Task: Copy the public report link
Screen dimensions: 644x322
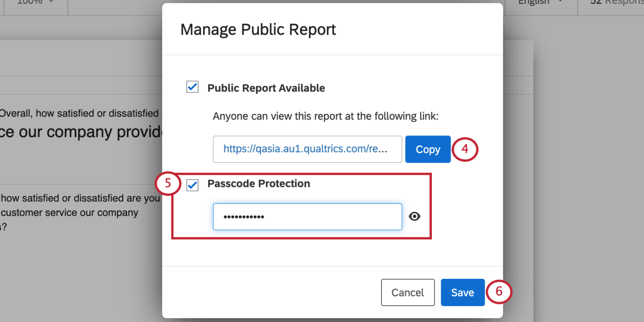Action: click(x=427, y=149)
